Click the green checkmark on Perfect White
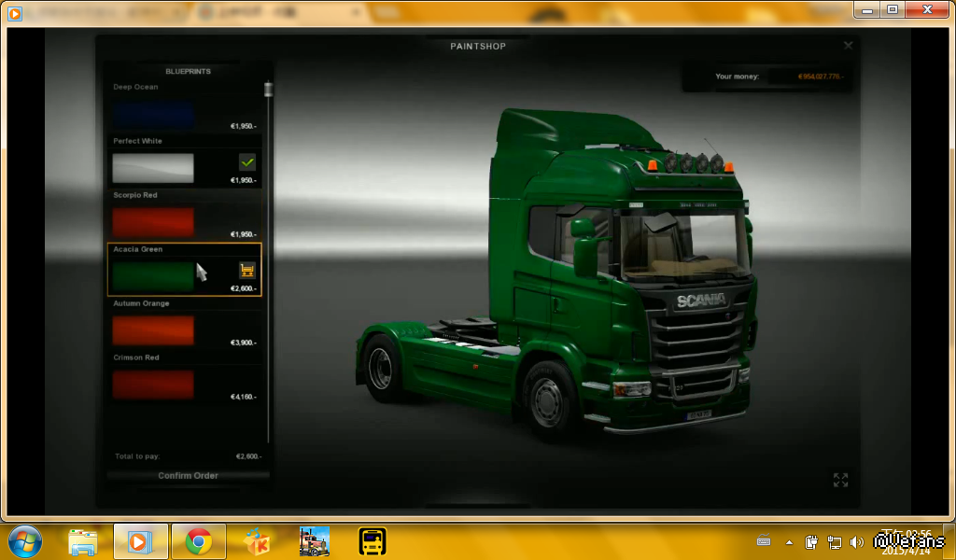The image size is (956, 560). [247, 162]
